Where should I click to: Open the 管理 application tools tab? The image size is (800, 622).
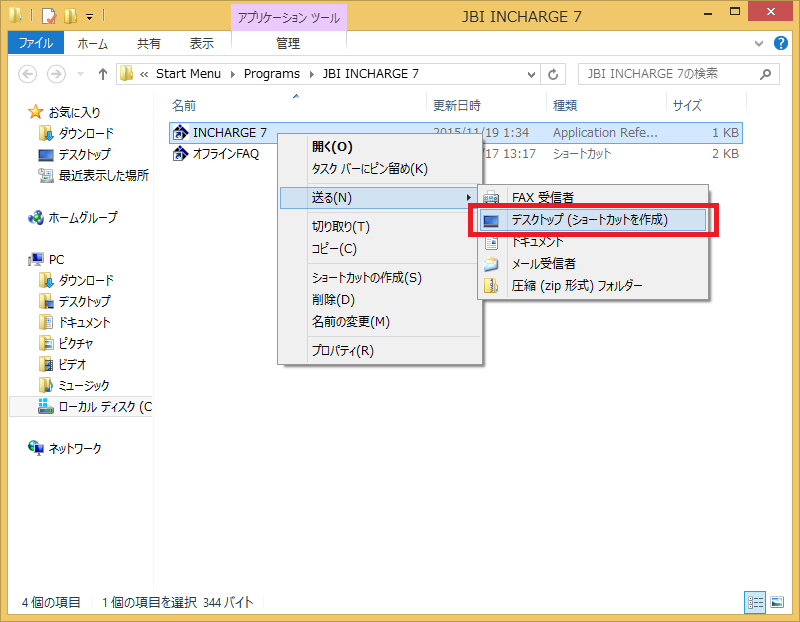pos(288,43)
